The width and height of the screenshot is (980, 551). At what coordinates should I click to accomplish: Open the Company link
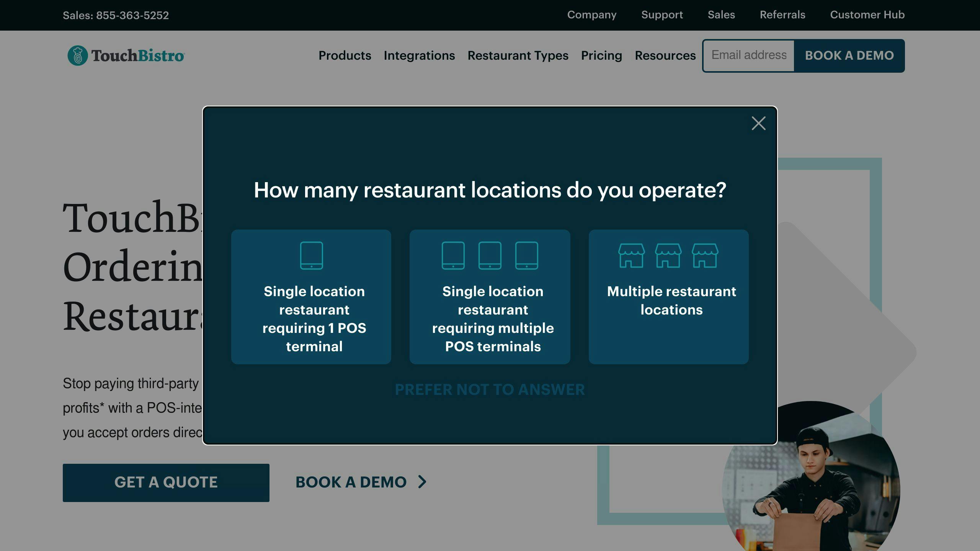pyautogui.click(x=591, y=15)
